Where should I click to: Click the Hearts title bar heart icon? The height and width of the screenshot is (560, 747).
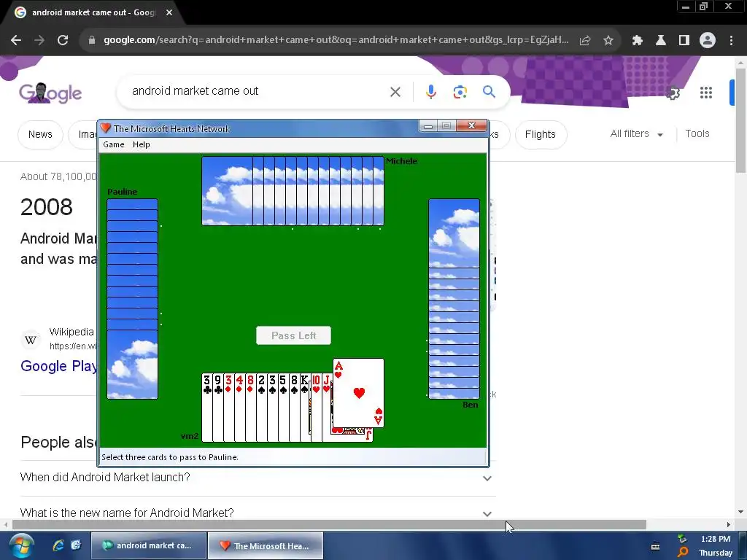click(x=106, y=128)
